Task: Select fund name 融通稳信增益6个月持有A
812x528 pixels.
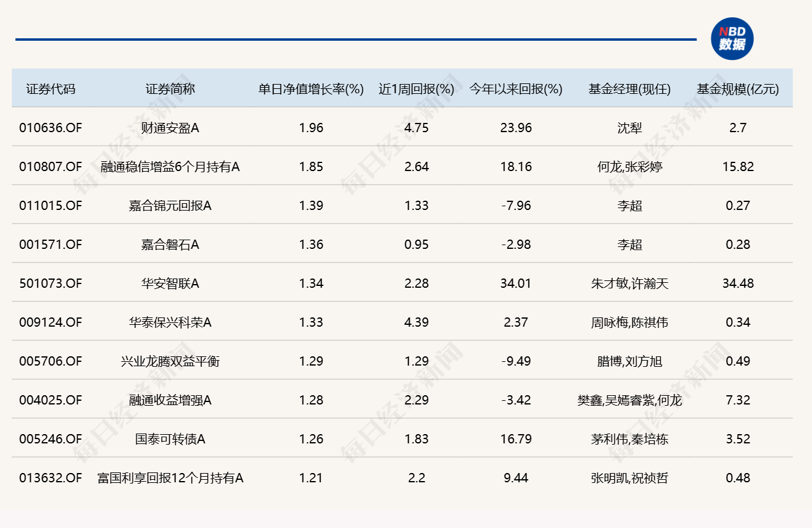Action: [x=170, y=167]
